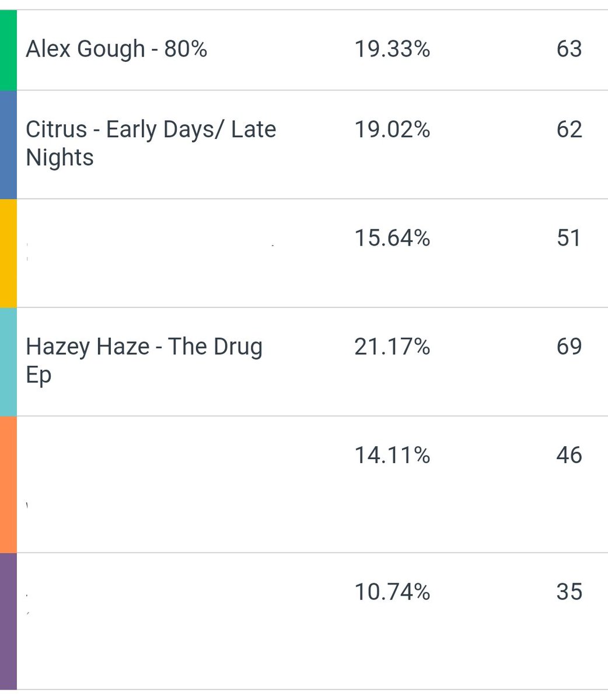
Task: Click the vote count 63
Action: (x=569, y=49)
